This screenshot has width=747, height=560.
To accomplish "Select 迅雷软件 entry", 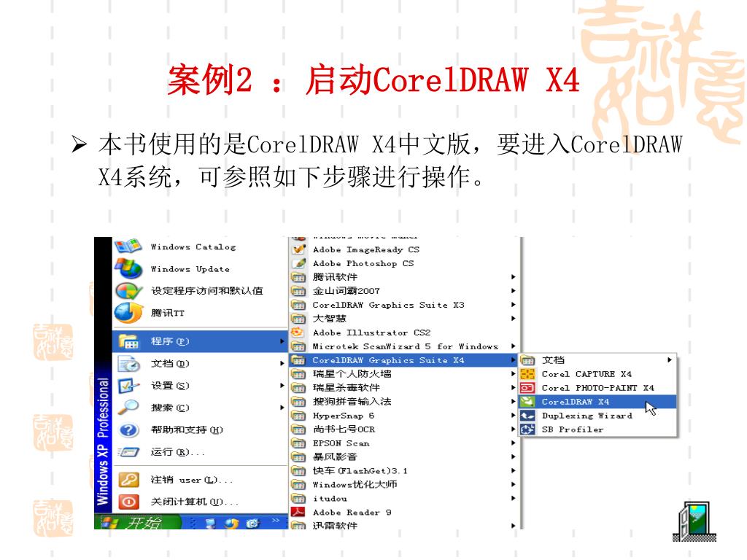I will 404,525.
